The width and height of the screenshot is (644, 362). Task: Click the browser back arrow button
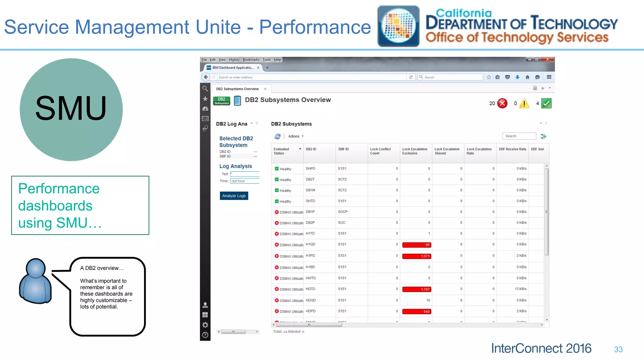[x=206, y=77]
